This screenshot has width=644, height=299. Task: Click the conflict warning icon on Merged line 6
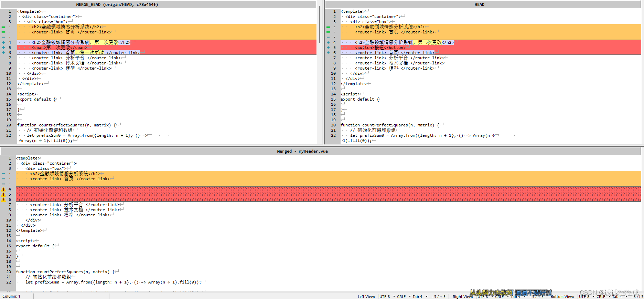3,199
